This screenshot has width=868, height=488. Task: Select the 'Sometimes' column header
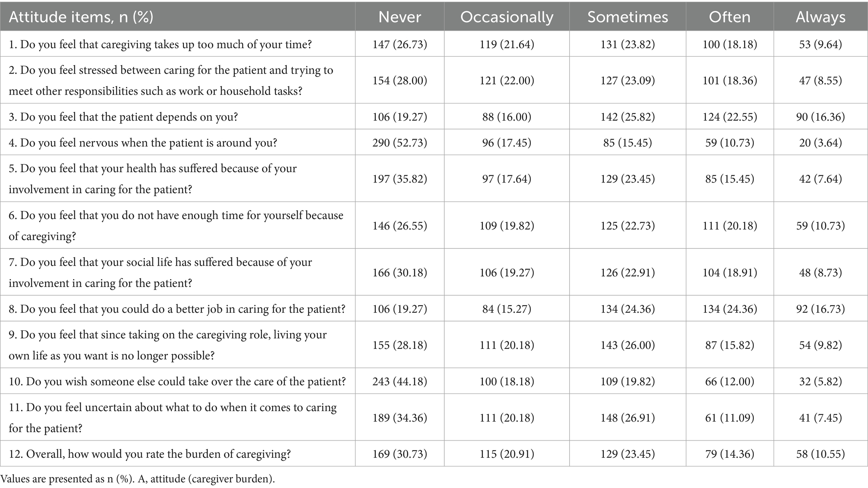pyautogui.click(x=627, y=17)
